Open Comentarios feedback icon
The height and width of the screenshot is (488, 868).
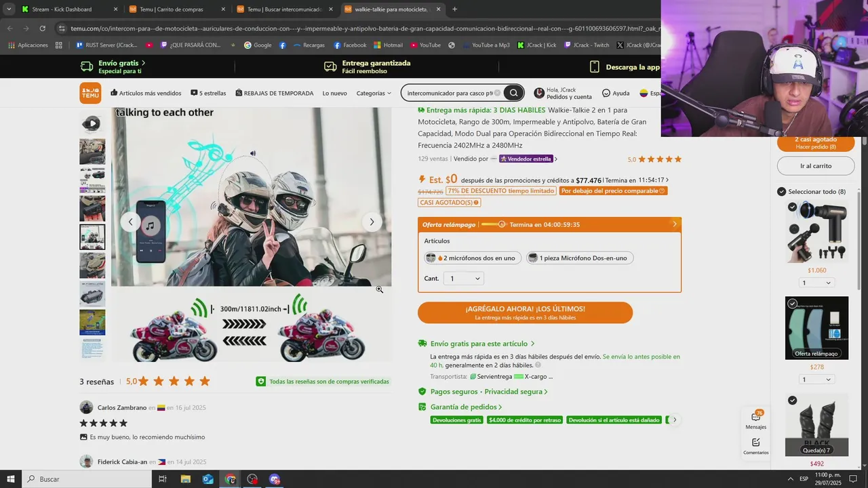tap(756, 445)
